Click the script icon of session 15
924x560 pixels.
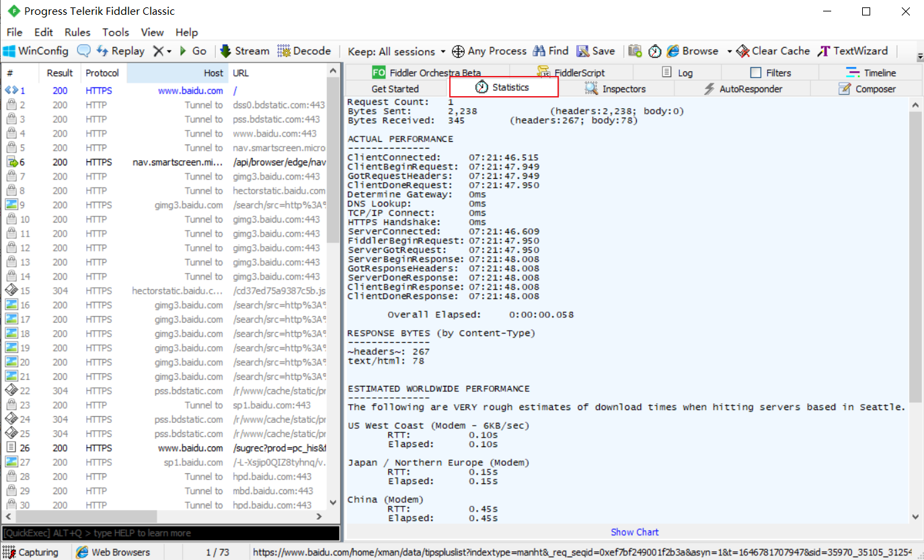point(11,290)
